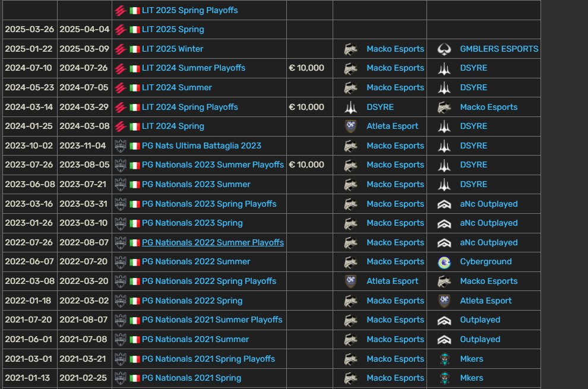Click Italy flag next to LIT 2024 Summer

pos(135,88)
